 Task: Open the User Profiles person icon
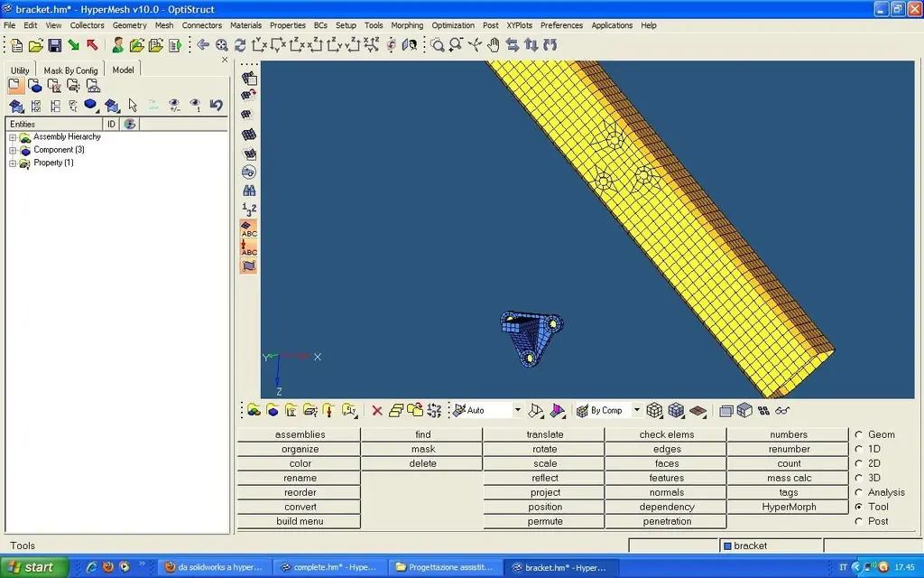pos(118,45)
